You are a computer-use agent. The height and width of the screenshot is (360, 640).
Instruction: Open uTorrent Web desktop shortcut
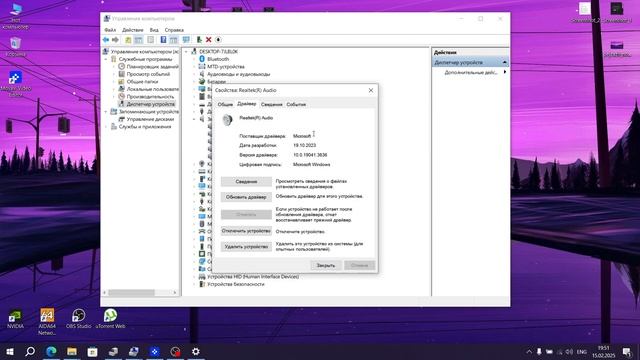click(110, 319)
